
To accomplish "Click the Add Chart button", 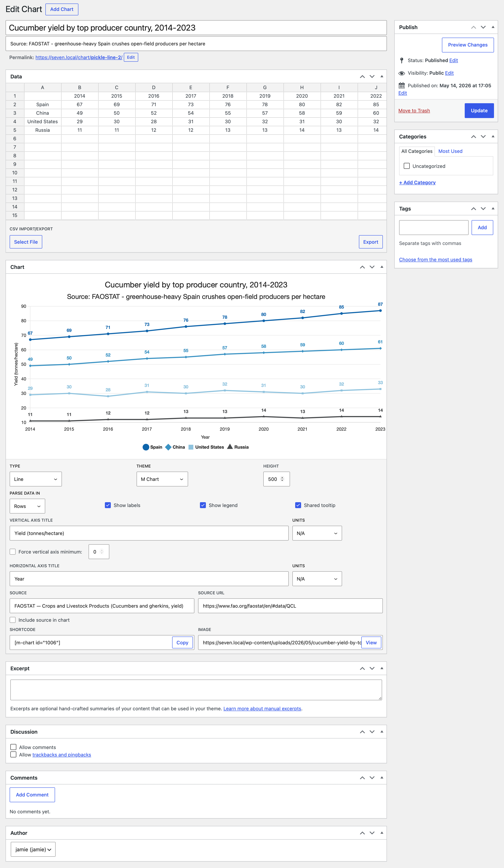I will click(62, 9).
